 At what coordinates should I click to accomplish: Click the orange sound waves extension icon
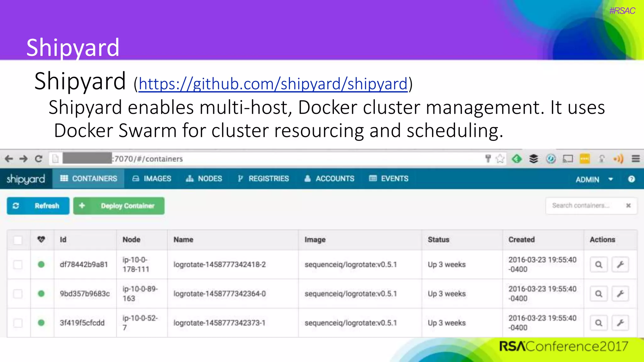[x=618, y=159]
